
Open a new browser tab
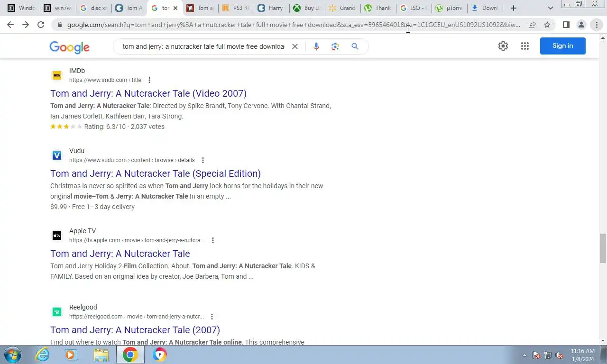[513, 8]
